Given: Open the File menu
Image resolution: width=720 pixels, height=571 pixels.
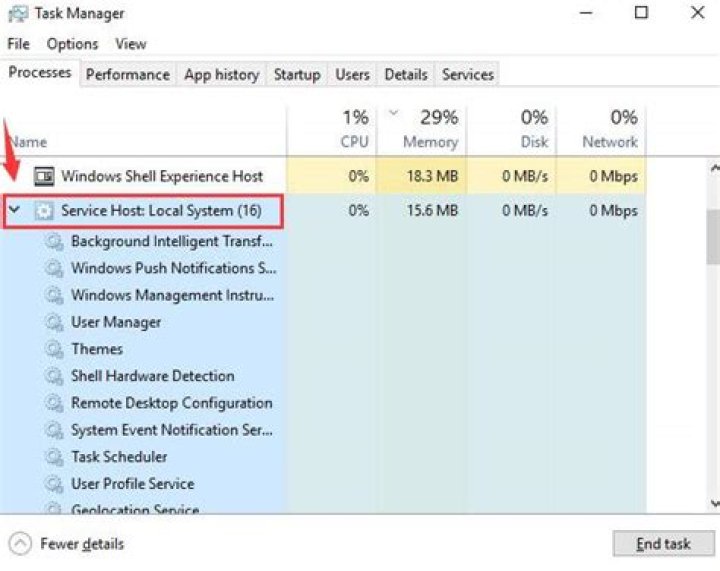Looking at the screenshot, I should [18, 44].
